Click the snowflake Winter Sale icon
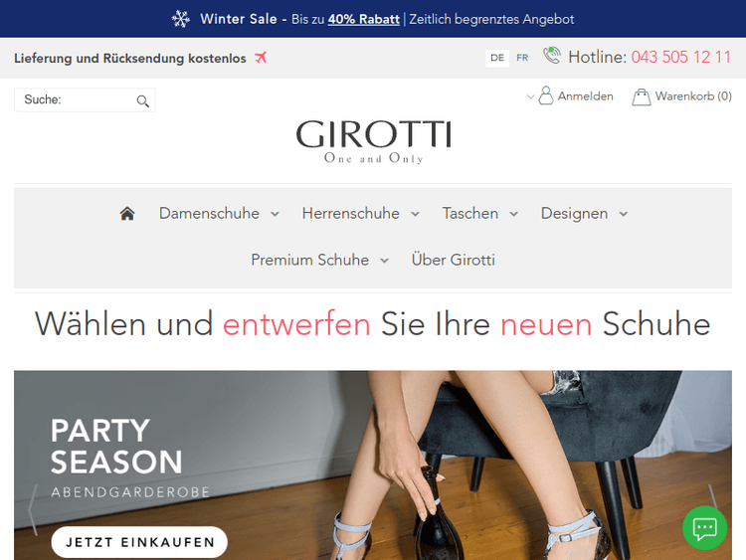Viewport: 746px width, 560px height. [181, 19]
